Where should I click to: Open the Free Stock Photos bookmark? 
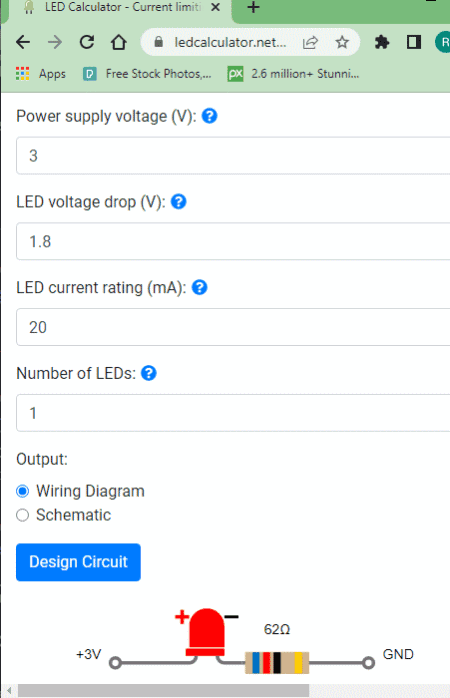tap(147, 73)
